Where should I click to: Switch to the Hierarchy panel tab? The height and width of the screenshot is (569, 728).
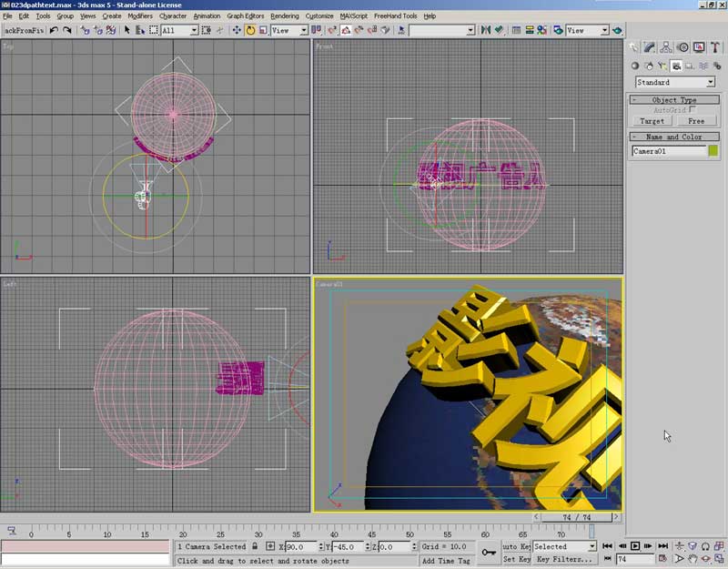(666, 48)
